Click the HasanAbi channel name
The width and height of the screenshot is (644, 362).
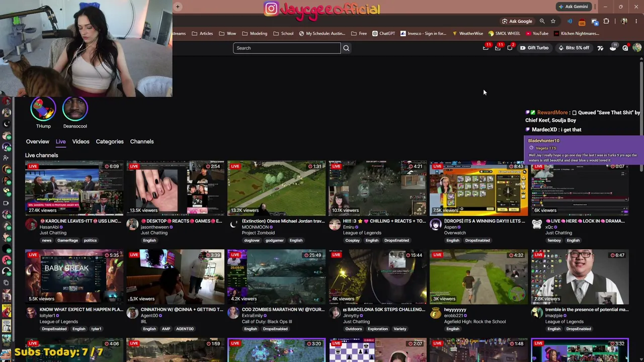[x=49, y=227]
